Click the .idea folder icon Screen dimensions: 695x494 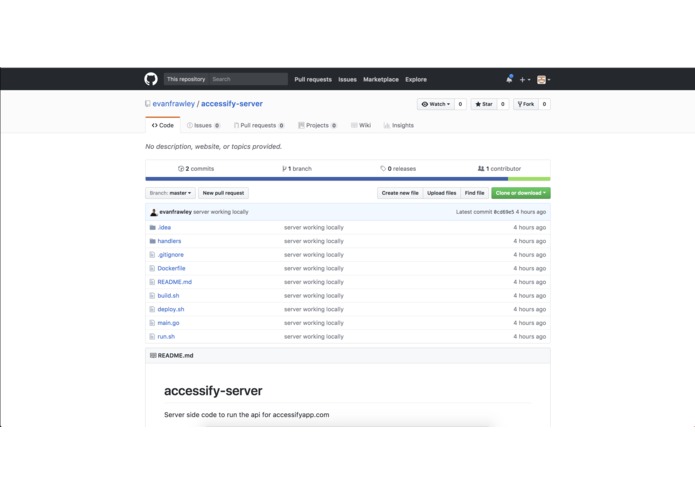(152, 227)
